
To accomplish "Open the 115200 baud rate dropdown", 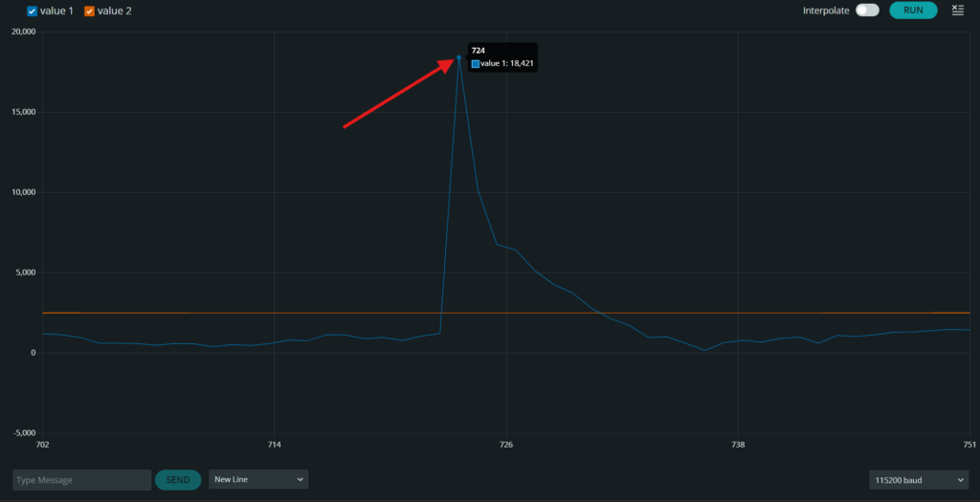I will coord(919,479).
